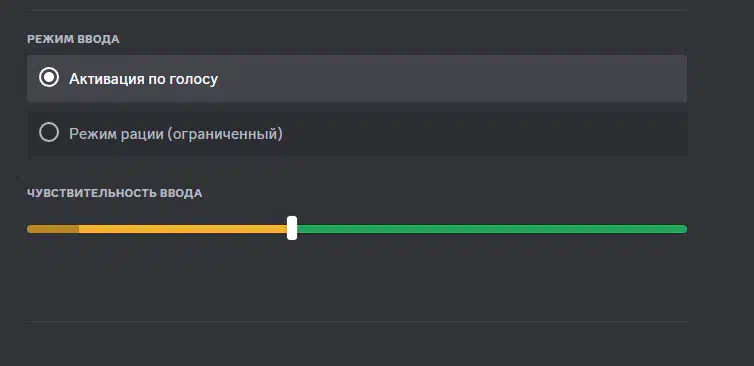Click the green part of sensitivity slider

coord(491,229)
